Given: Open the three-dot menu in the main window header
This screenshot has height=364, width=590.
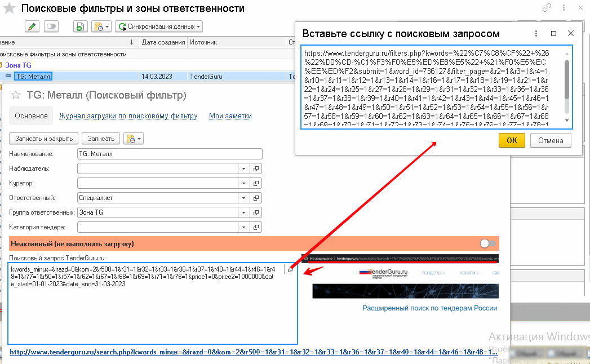Looking at the screenshot, I should 564,7.
